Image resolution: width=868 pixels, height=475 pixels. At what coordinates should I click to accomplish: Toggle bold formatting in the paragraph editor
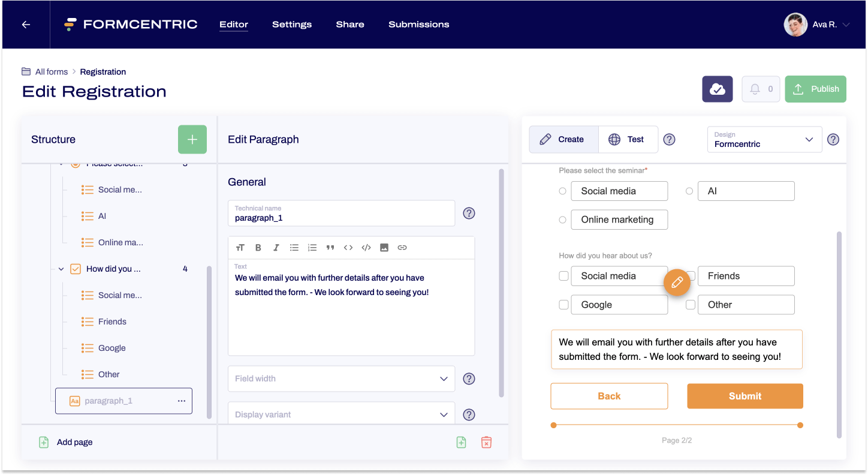pyautogui.click(x=258, y=247)
